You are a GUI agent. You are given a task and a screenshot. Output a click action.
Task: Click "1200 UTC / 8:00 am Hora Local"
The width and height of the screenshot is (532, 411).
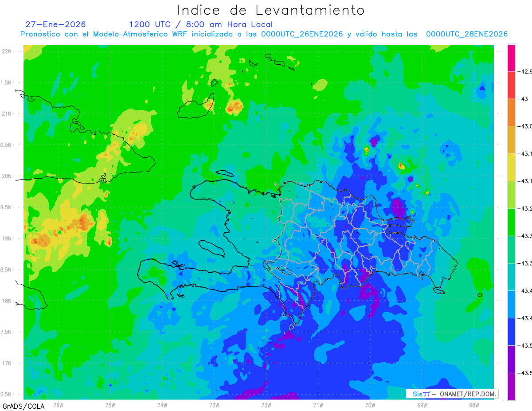click(x=201, y=24)
